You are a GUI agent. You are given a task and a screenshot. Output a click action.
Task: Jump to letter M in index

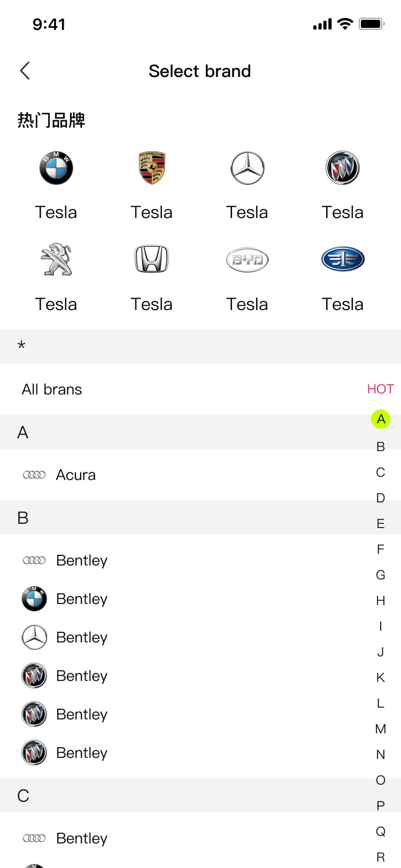[381, 729]
